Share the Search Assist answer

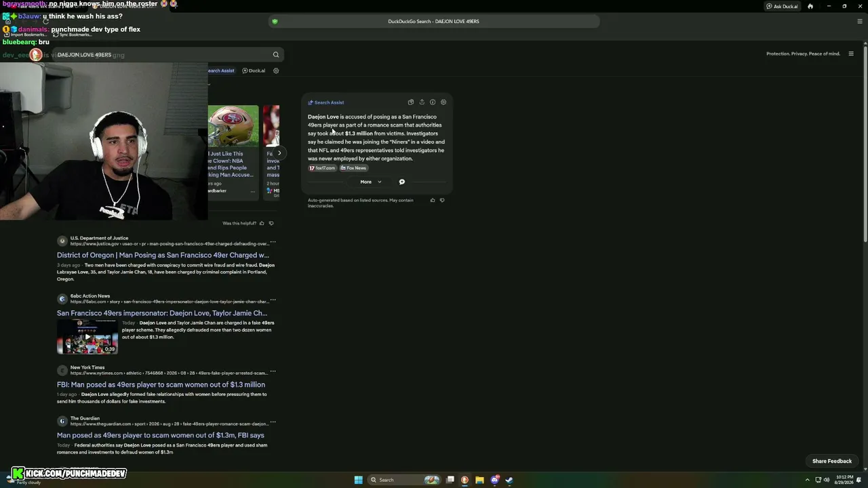pos(422,102)
